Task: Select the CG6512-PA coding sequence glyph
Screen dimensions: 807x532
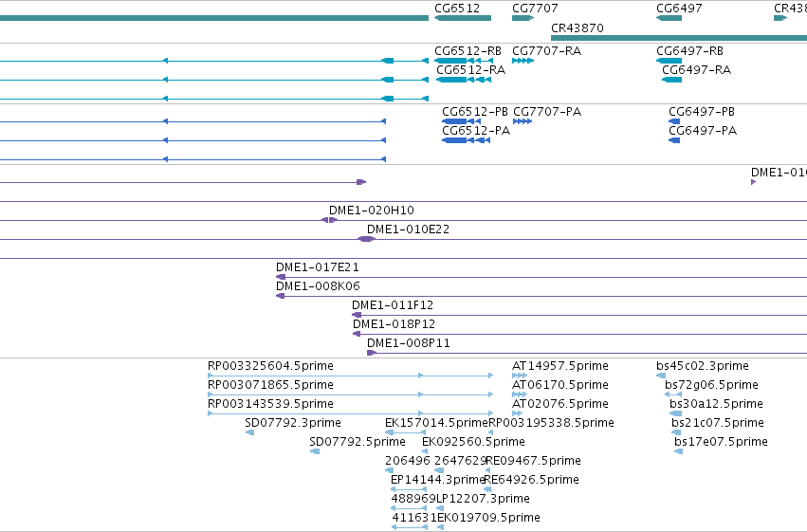Action: [x=467, y=140]
